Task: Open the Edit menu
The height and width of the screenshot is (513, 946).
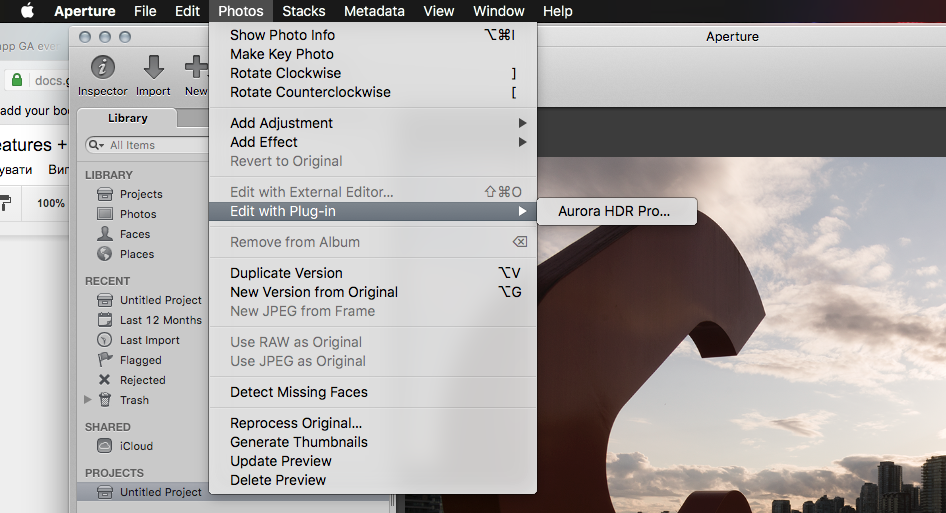Action: (x=187, y=11)
